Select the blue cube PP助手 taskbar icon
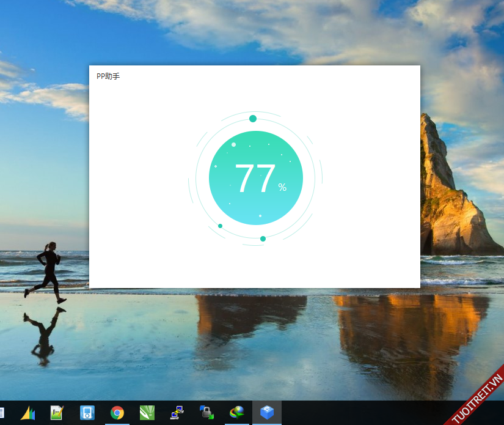This screenshot has width=504, height=425. coord(266,413)
